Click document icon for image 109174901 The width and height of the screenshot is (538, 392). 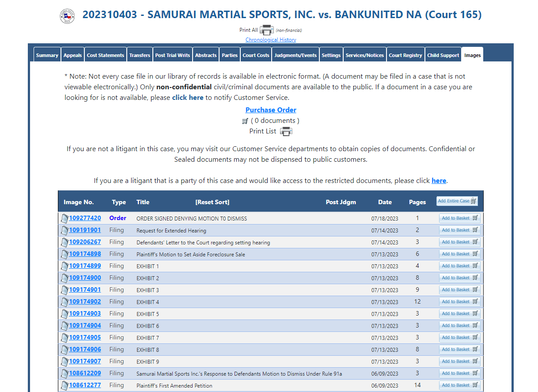[x=64, y=290]
